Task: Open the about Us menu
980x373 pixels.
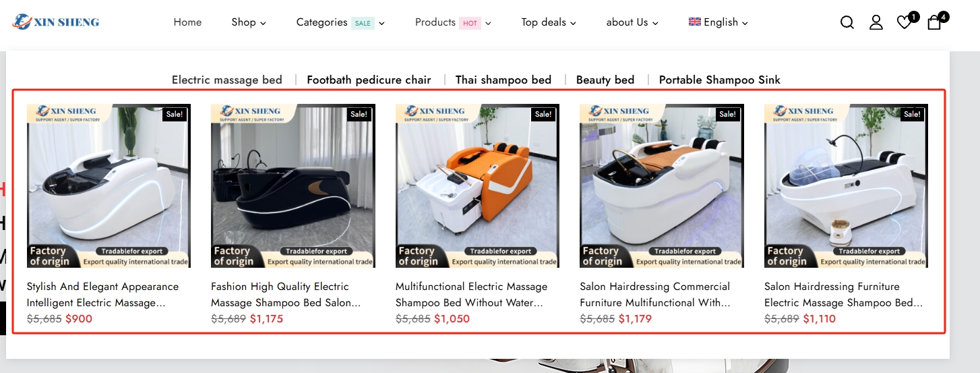Action: [x=632, y=22]
